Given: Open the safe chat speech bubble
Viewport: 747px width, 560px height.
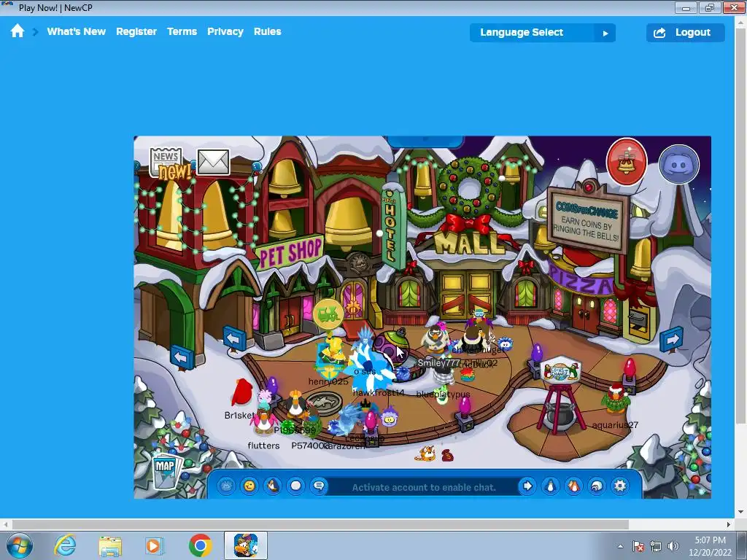Looking at the screenshot, I should coord(319,486).
